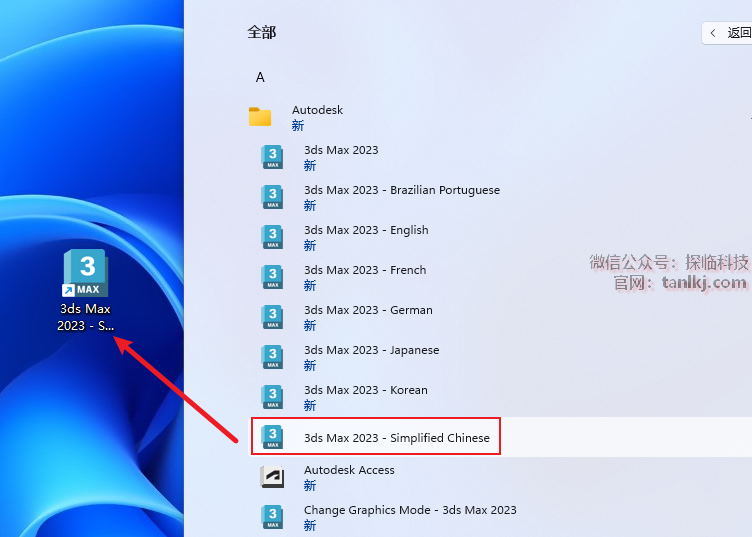Viewport: 752px width, 537px height.
Task: Launch 3ds Max 2023 from the list
Action: (x=341, y=150)
